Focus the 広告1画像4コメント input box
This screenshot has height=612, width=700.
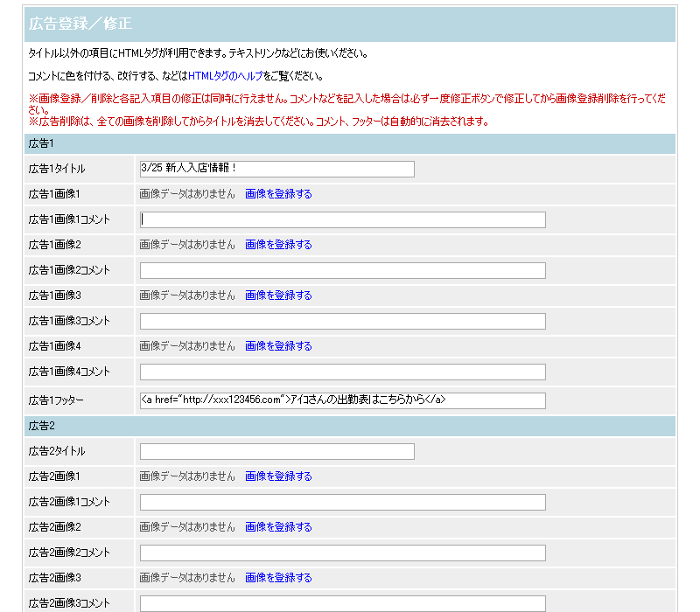tap(341, 372)
